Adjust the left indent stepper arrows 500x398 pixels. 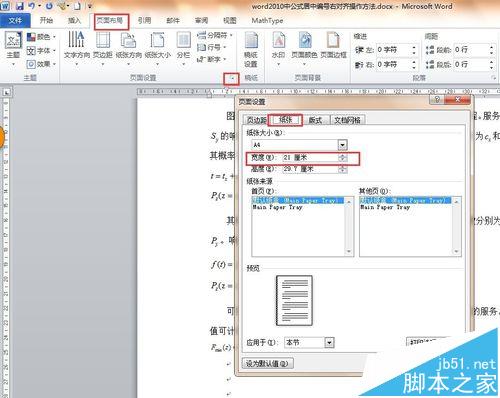click(x=414, y=50)
